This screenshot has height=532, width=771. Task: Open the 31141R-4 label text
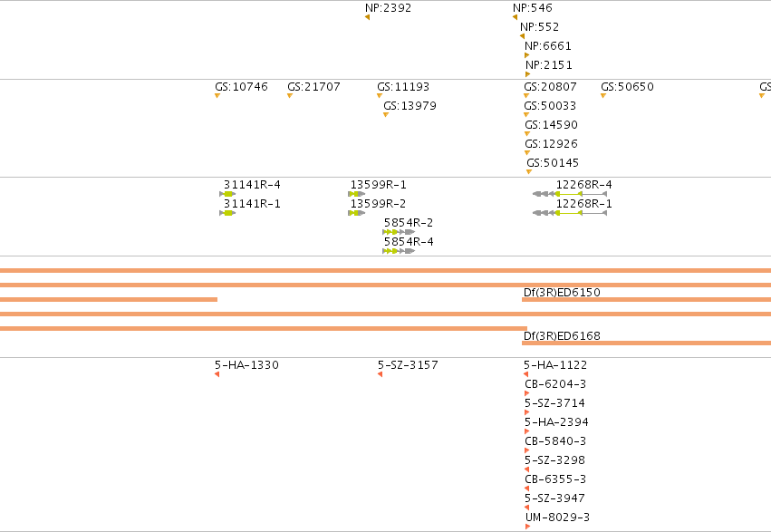pyautogui.click(x=252, y=184)
